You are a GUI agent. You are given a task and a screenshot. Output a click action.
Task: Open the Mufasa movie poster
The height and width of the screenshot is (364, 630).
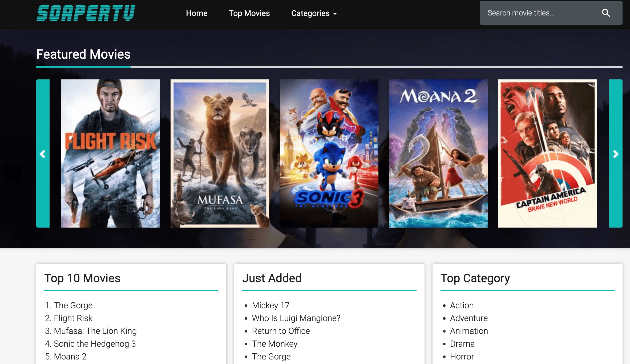pos(220,153)
